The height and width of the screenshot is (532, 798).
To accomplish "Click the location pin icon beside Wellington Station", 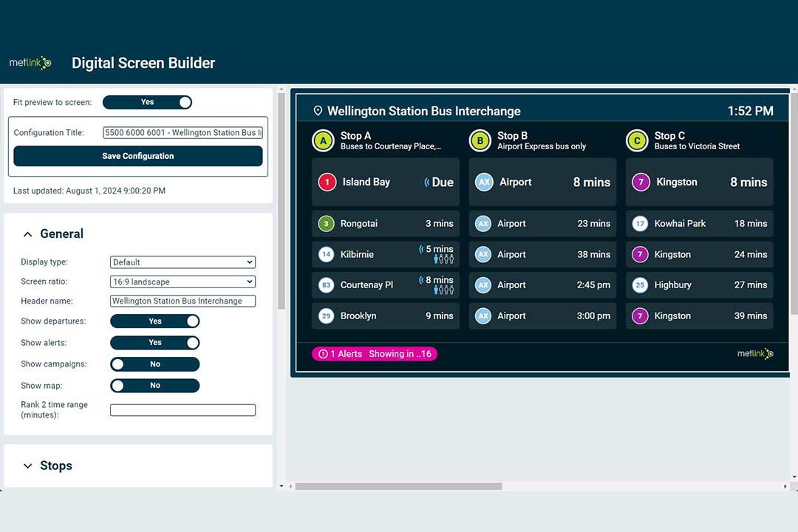I will point(318,111).
